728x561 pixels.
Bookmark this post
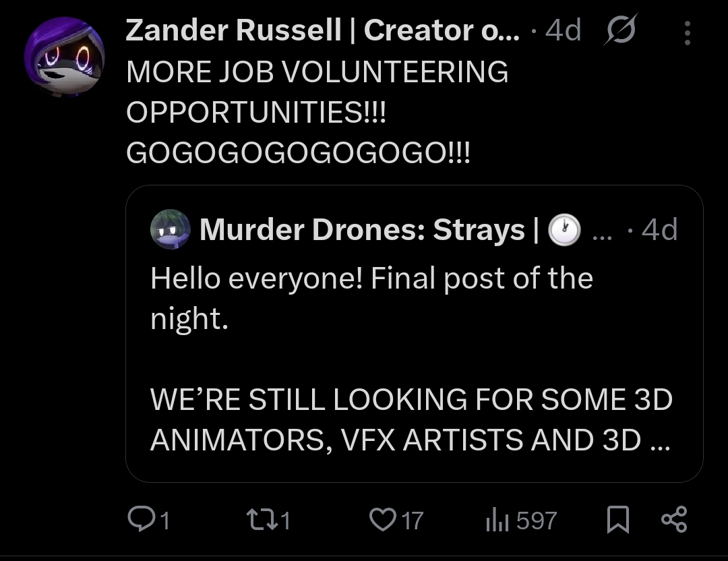click(x=616, y=520)
